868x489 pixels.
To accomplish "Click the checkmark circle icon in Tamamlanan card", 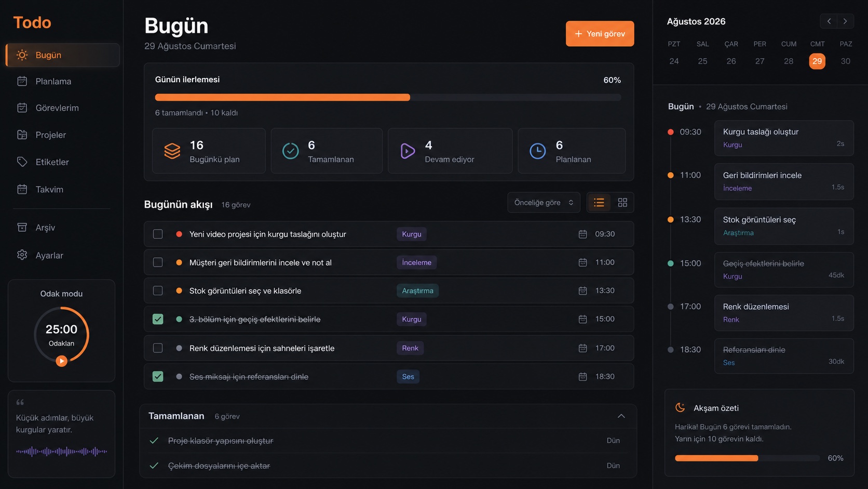I will (290, 151).
